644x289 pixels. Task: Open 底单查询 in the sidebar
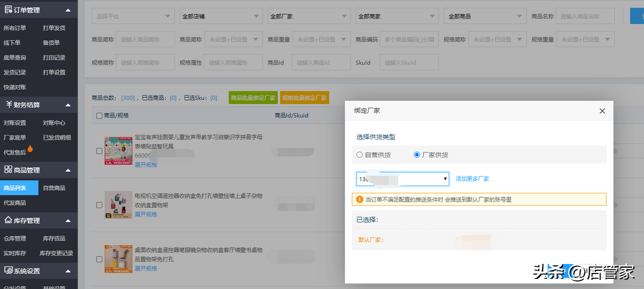coord(14,57)
